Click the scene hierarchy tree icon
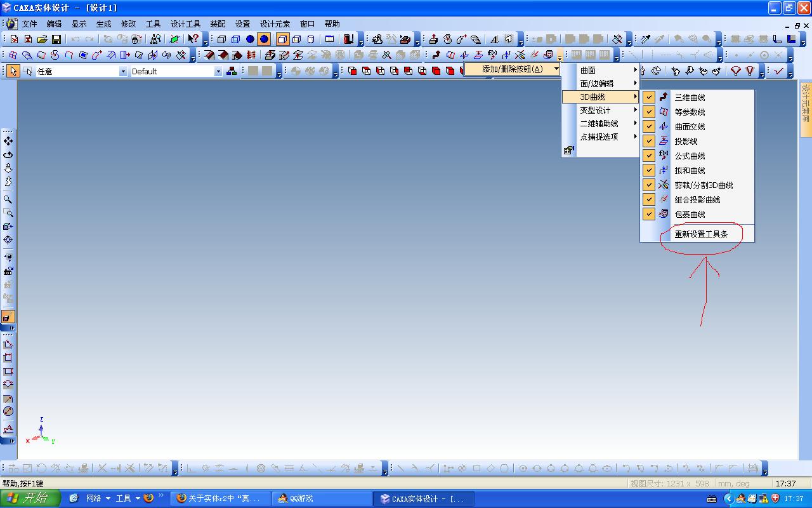 pyautogui.click(x=232, y=71)
